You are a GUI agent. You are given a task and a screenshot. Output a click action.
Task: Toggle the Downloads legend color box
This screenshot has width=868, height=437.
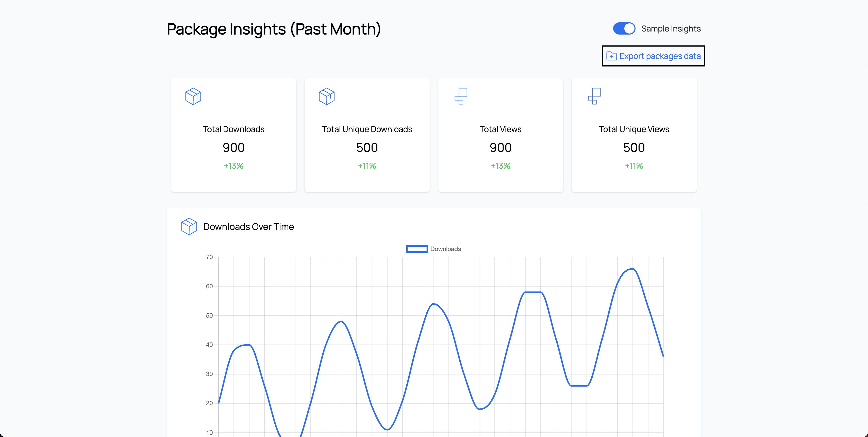[x=417, y=249]
